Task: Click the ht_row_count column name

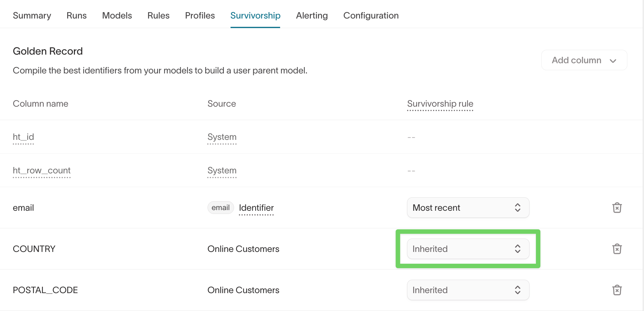Action: (42, 171)
